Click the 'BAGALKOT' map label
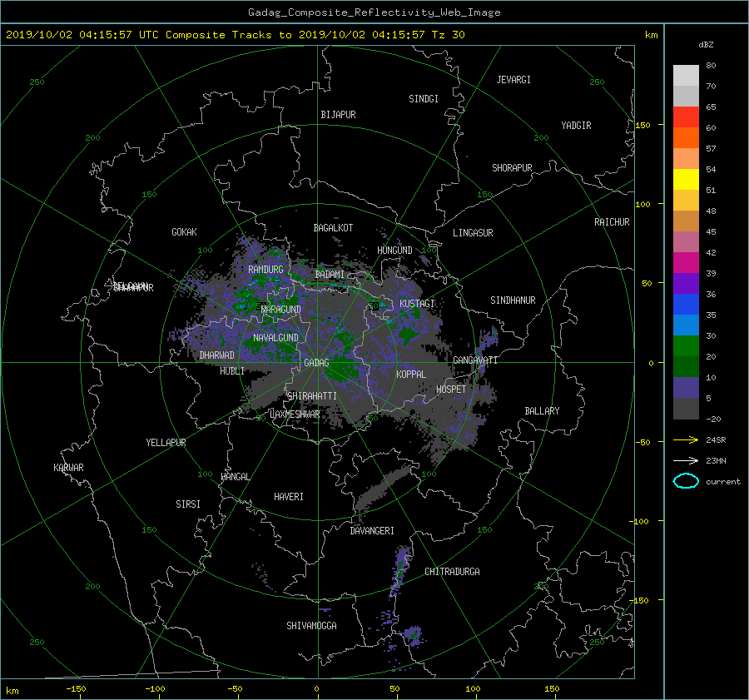Image resolution: width=749 pixels, height=700 pixels. pos(333,228)
